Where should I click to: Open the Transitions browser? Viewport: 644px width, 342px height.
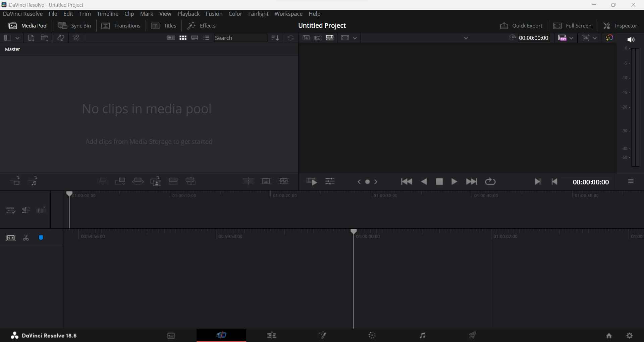(121, 26)
